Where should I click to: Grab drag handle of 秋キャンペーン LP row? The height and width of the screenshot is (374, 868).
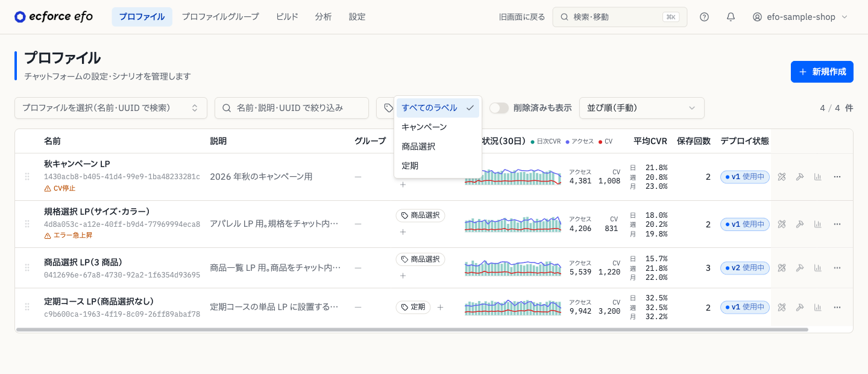[x=27, y=177]
